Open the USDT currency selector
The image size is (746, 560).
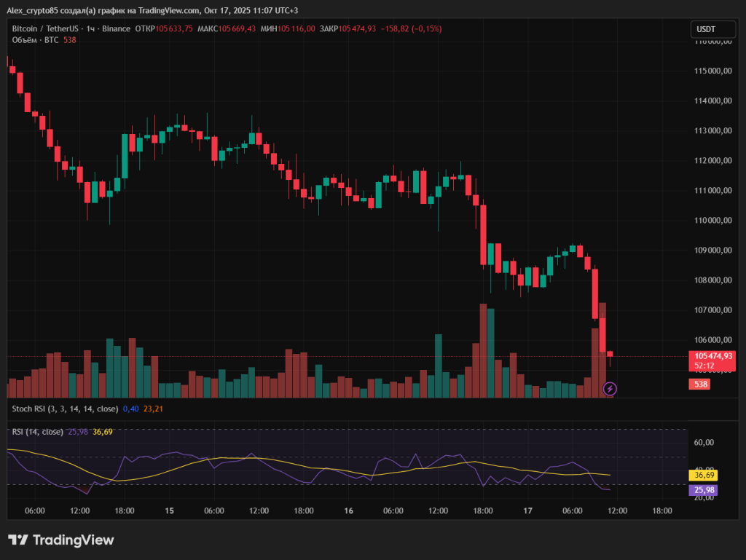coord(706,29)
